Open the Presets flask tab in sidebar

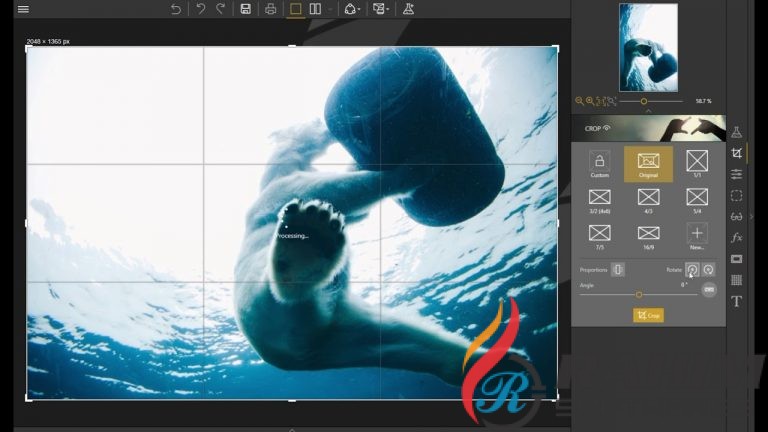(736, 132)
